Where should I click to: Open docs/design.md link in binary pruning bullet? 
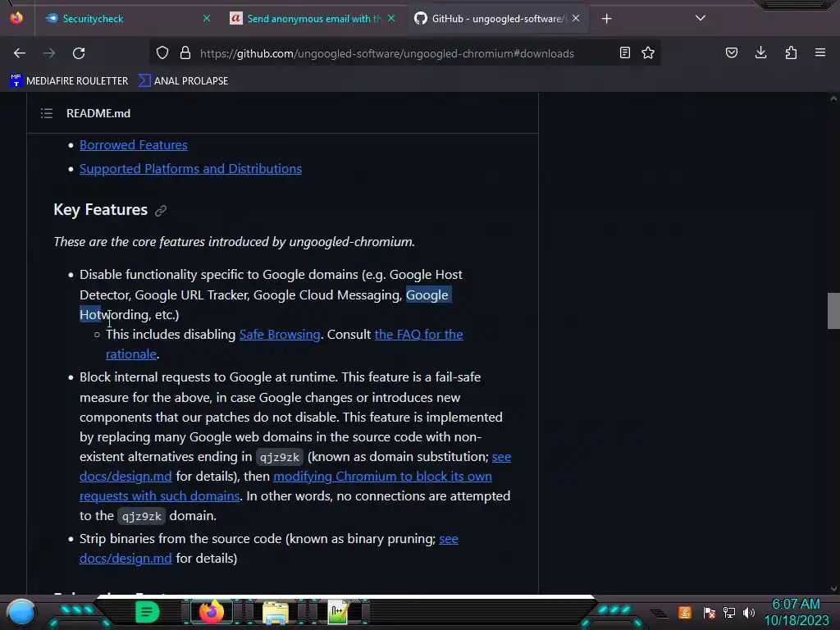[126, 558]
